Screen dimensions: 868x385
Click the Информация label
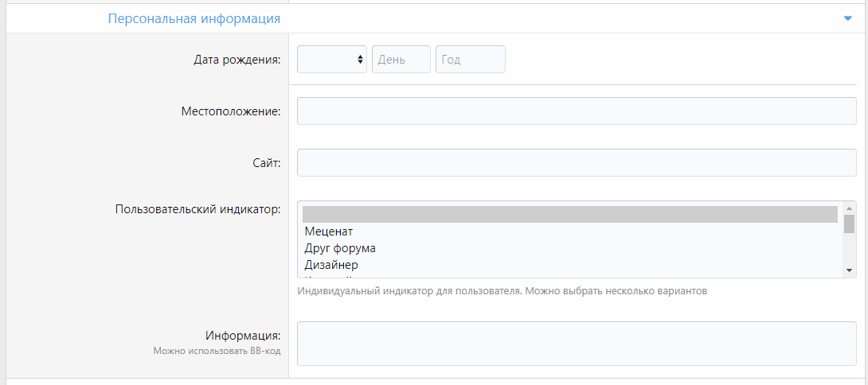point(243,336)
